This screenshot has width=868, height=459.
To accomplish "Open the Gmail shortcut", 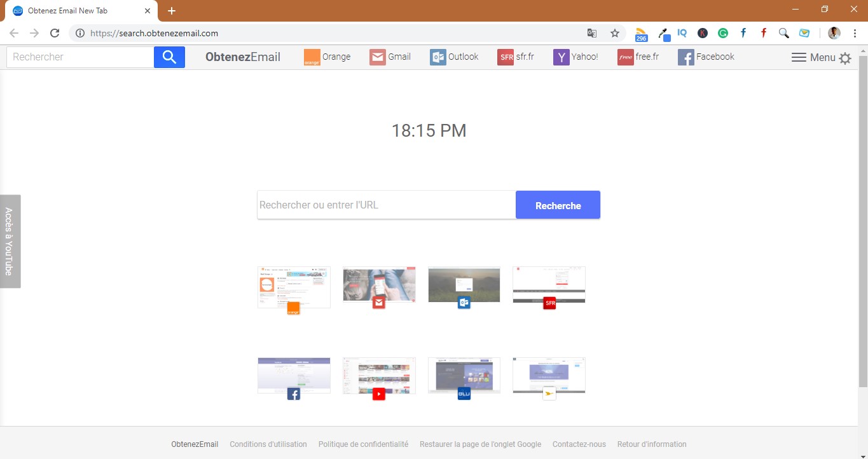I will [x=390, y=57].
